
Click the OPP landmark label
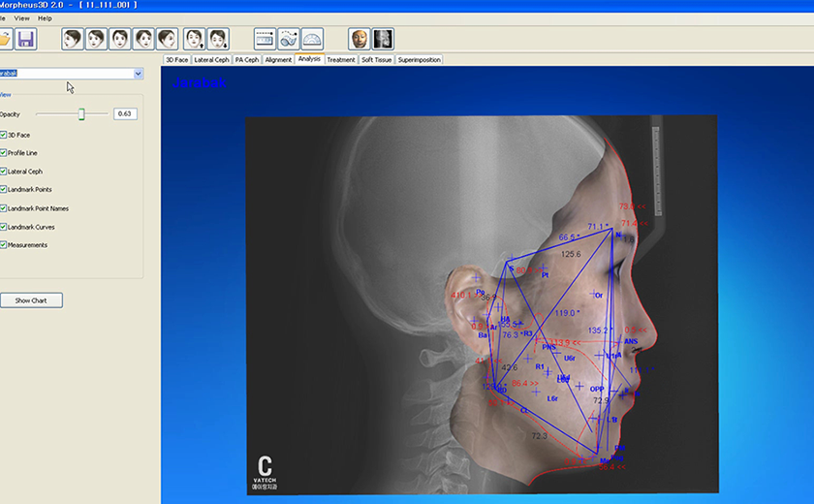597,389
